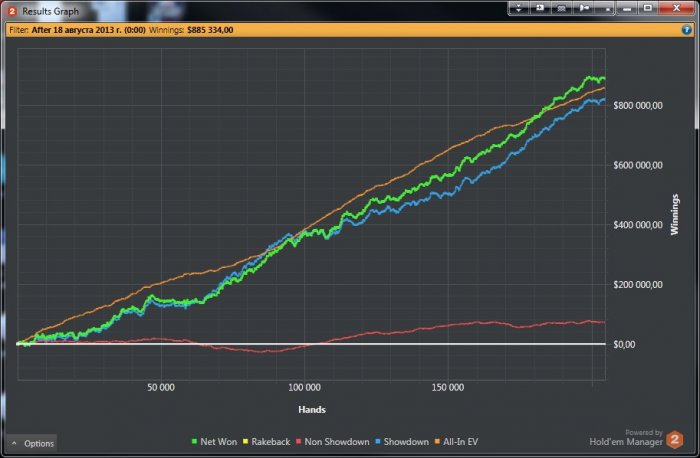Click the overlapping-windows title bar button

coord(562,8)
